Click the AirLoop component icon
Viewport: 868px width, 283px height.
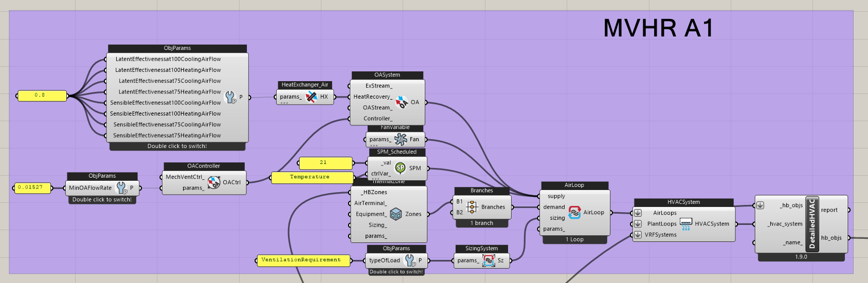(574, 212)
